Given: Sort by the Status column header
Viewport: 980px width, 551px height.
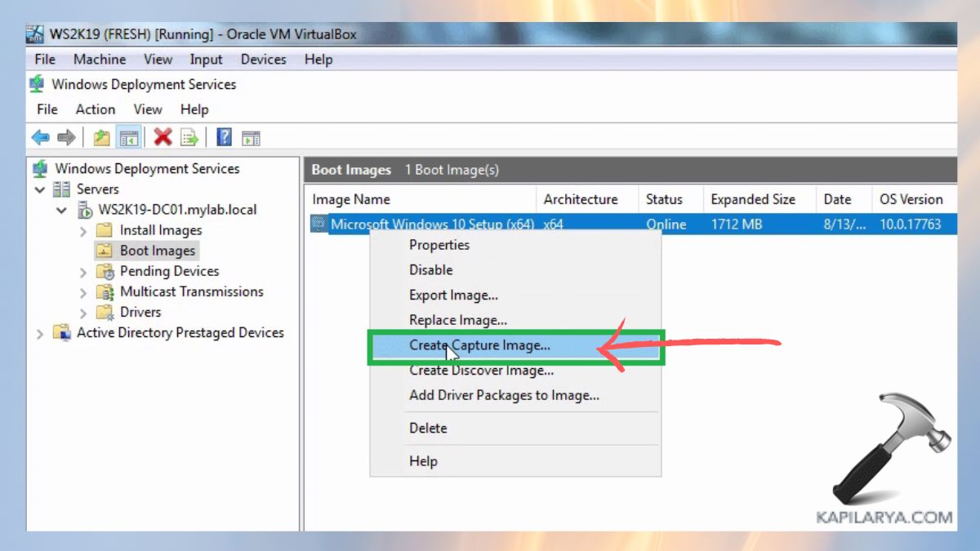Looking at the screenshot, I should click(x=671, y=199).
